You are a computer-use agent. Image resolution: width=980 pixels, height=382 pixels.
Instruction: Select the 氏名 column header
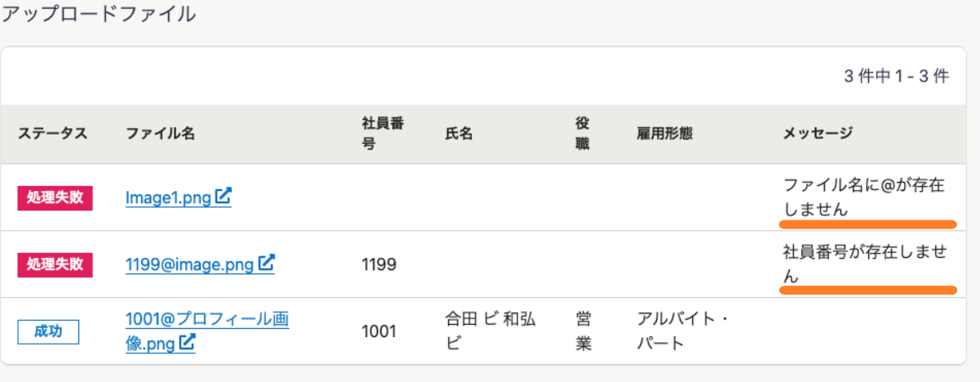459,134
